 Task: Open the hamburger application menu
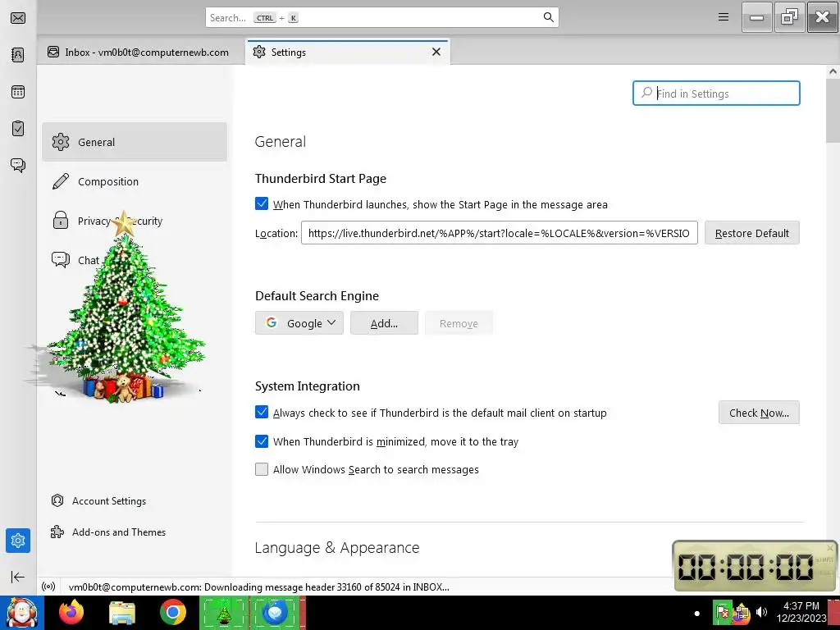coord(724,17)
